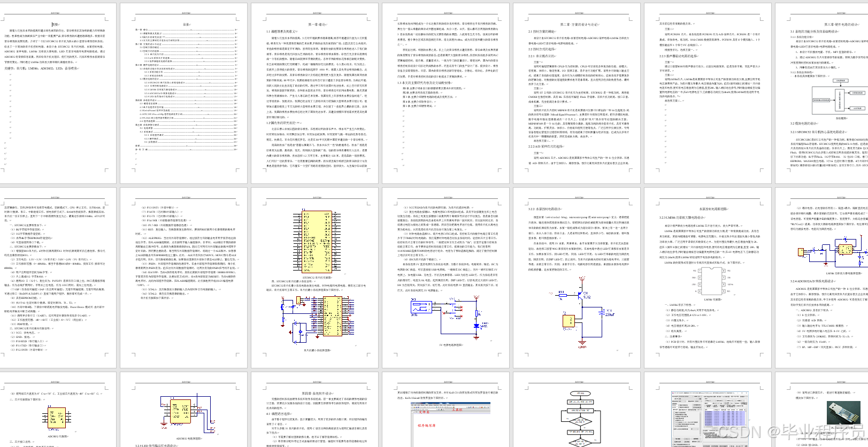Open the 摘要 abstract page thumbnail
Viewport: 868px width, 447px height.
[58, 93]
